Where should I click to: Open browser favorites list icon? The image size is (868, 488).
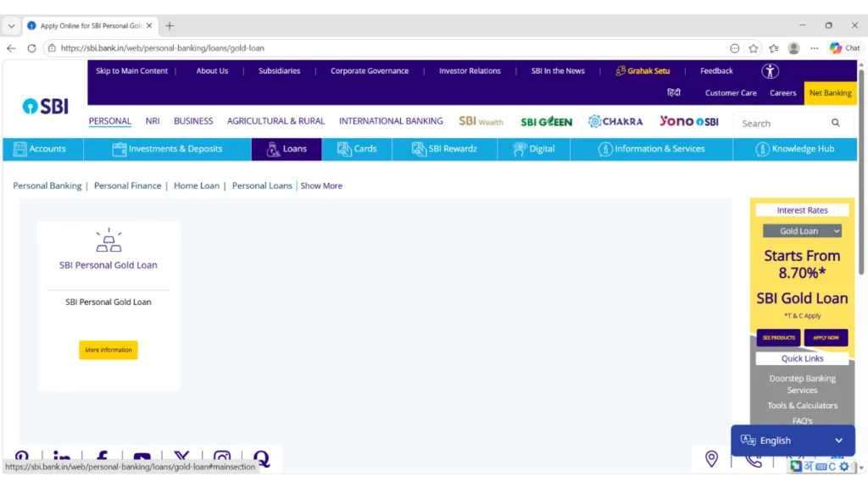pyautogui.click(x=773, y=48)
